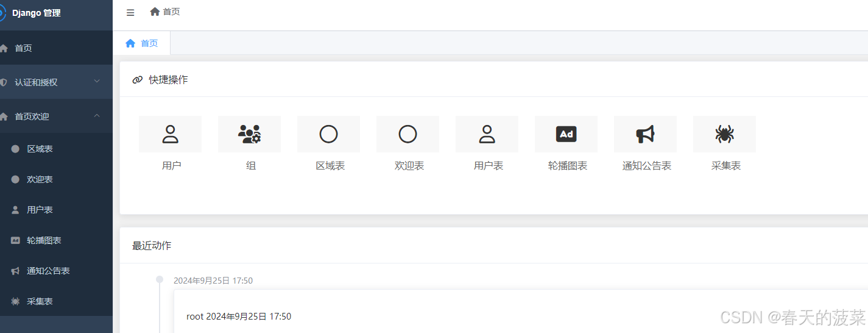The width and height of the screenshot is (868, 333).
Task: Toggle the sidebar with the hamburger menu icon
Action: click(x=130, y=13)
